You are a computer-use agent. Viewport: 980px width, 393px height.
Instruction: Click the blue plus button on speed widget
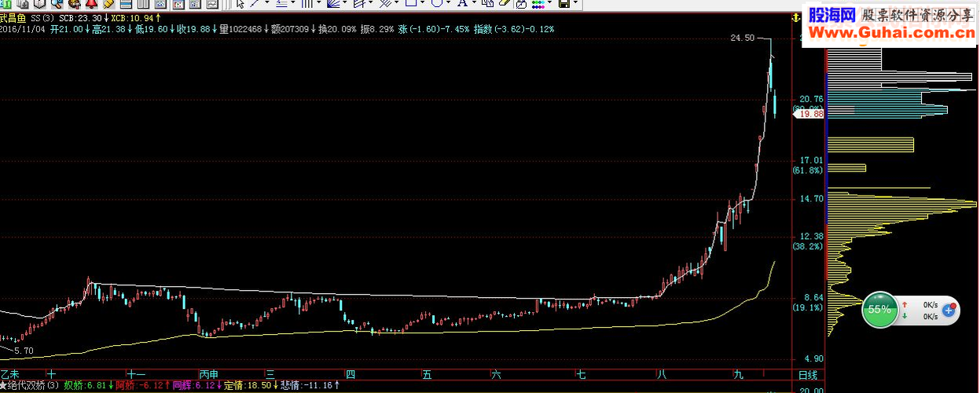tap(949, 310)
